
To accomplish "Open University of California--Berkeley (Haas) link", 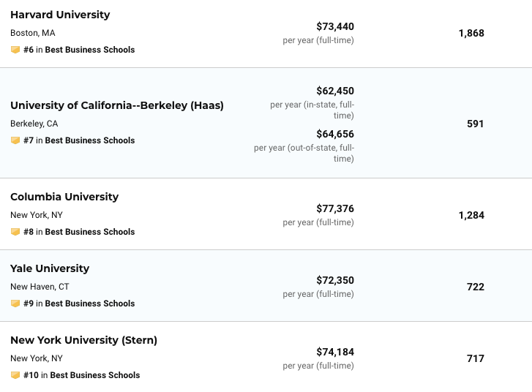I will pos(117,105).
